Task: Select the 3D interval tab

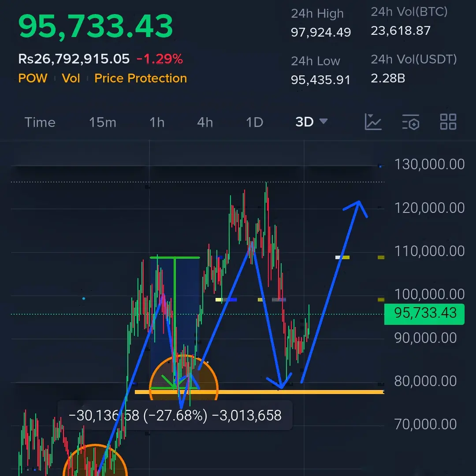Action: (305, 122)
